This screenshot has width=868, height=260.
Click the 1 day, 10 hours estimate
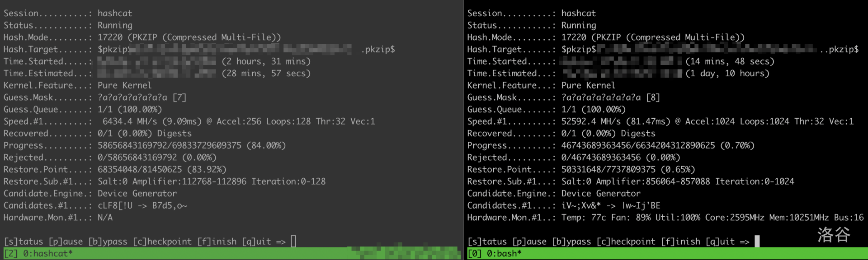click(727, 73)
